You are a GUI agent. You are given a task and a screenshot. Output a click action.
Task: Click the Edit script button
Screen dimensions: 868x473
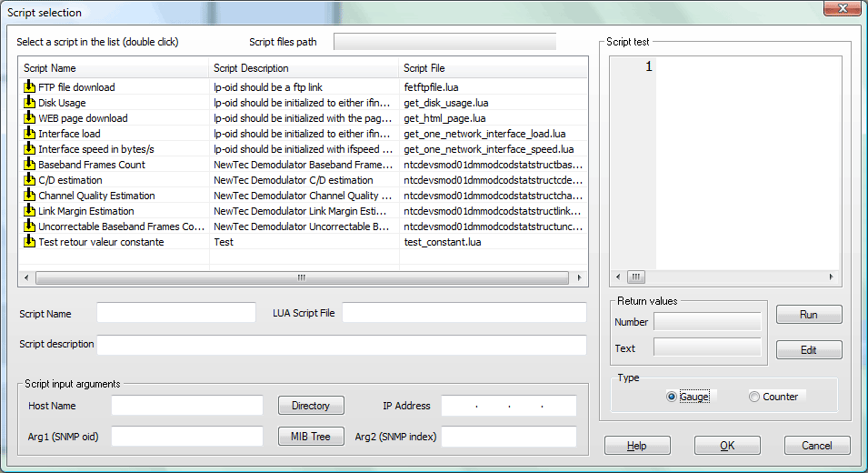pos(809,350)
